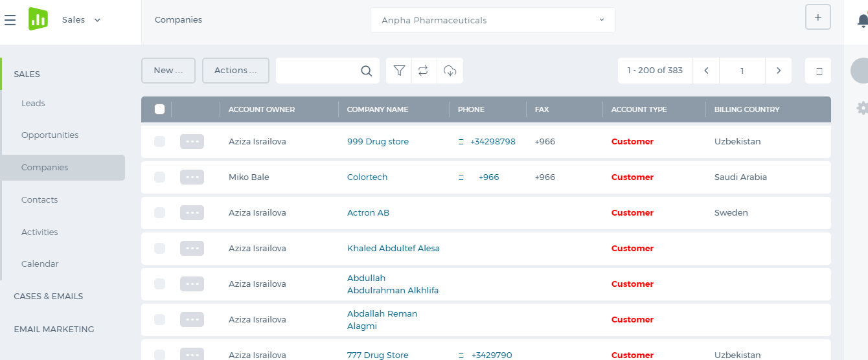Expand the Anpha Pharmaceuticals company dropdown
868x360 pixels.
point(493,20)
